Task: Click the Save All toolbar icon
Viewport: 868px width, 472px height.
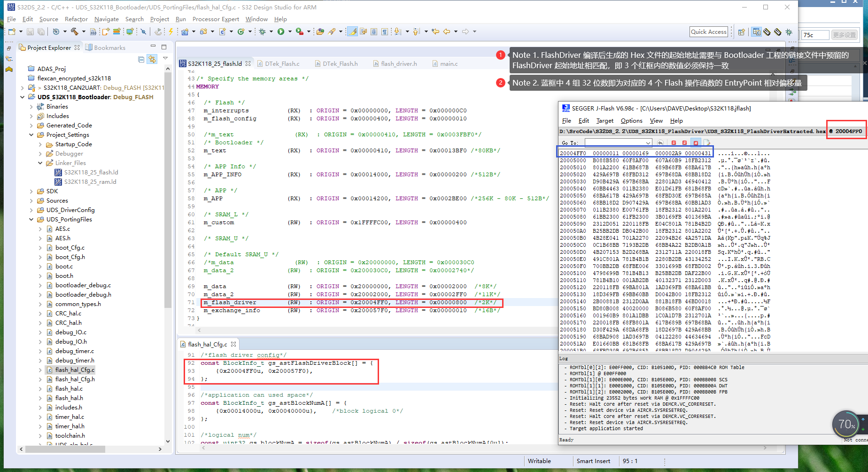Action: (41, 31)
